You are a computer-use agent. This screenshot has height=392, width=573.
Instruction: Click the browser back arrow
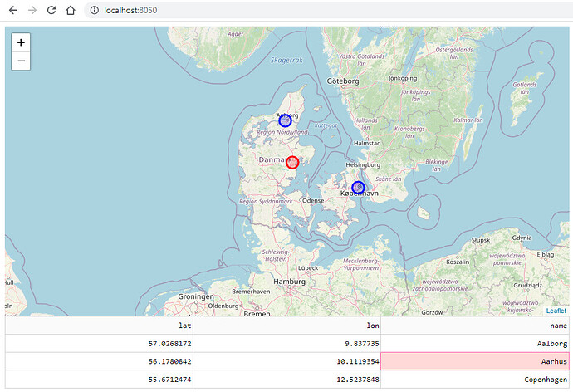pos(13,10)
